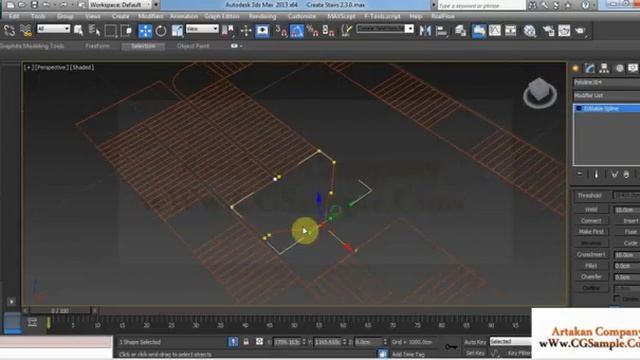Open the Edit menu

click(x=14, y=16)
